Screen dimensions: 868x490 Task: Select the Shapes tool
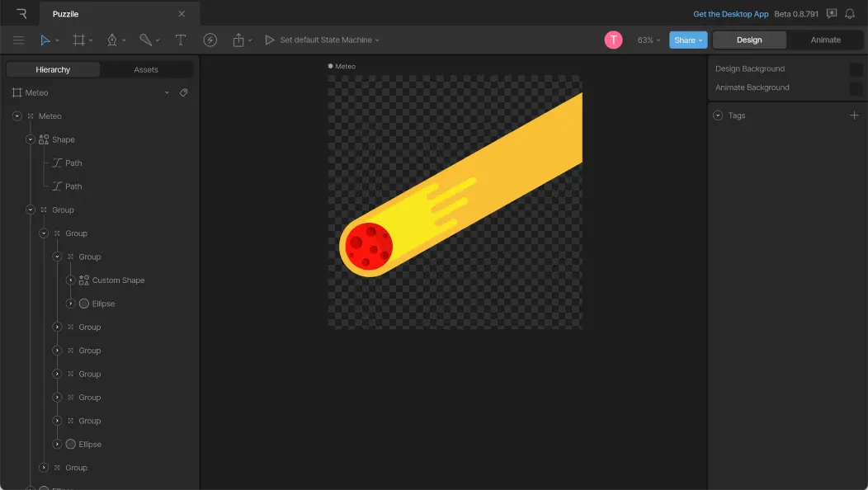(144, 40)
